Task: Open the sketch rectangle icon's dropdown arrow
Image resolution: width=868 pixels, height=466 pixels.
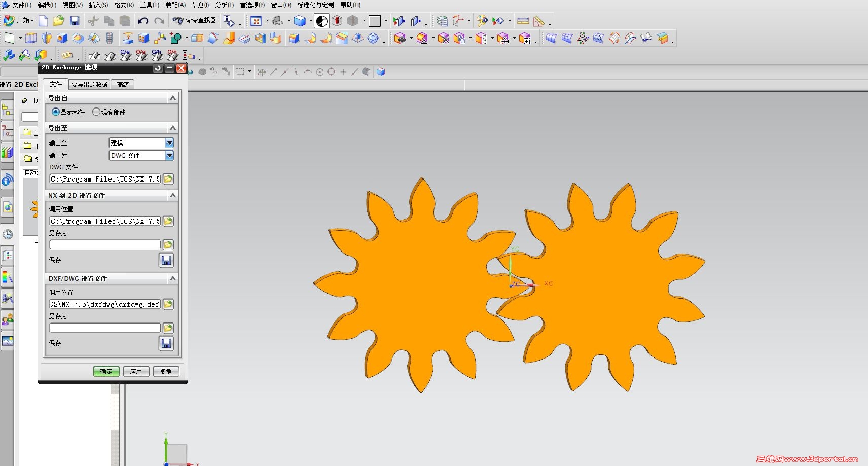Action: [x=20, y=38]
